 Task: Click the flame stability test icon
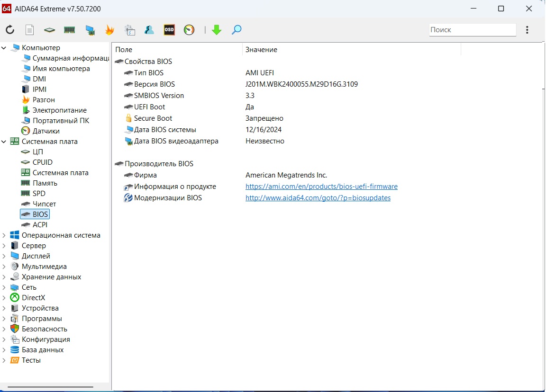[109, 30]
